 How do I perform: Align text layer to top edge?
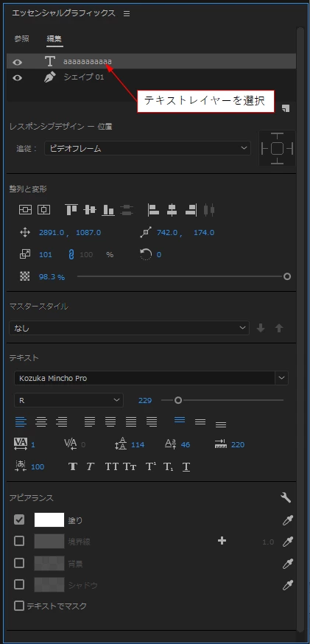click(x=71, y=210)
